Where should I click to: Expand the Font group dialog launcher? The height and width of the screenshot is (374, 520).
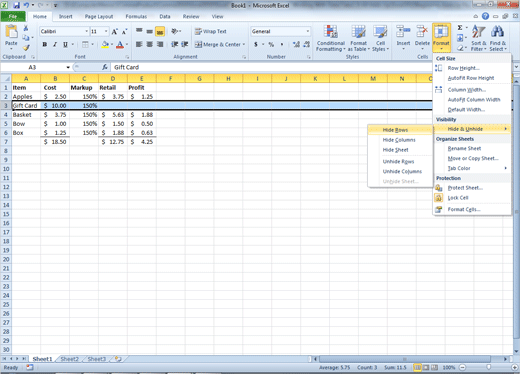127,57
